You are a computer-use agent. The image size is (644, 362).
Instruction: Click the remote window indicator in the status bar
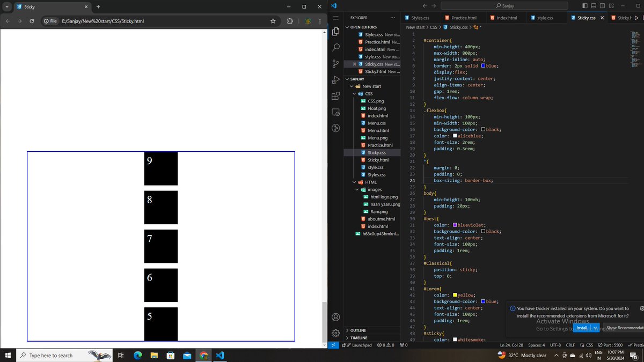[333, 345]
